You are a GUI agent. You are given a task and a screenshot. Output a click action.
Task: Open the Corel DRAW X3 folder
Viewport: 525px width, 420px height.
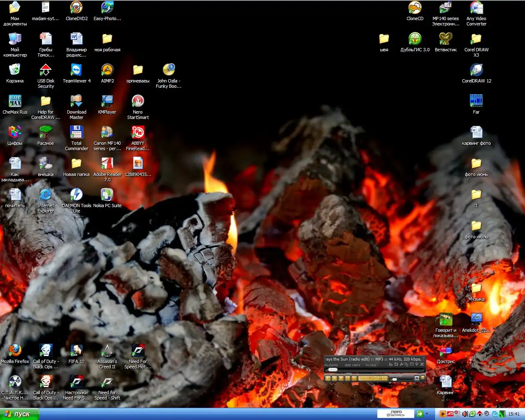click(476, 39)
